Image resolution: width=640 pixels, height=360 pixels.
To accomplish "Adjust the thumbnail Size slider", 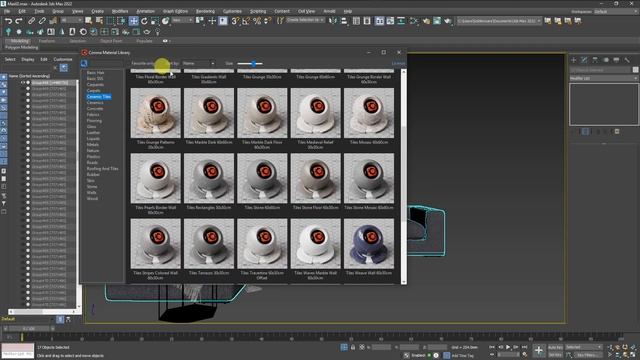I will point(253,63).
